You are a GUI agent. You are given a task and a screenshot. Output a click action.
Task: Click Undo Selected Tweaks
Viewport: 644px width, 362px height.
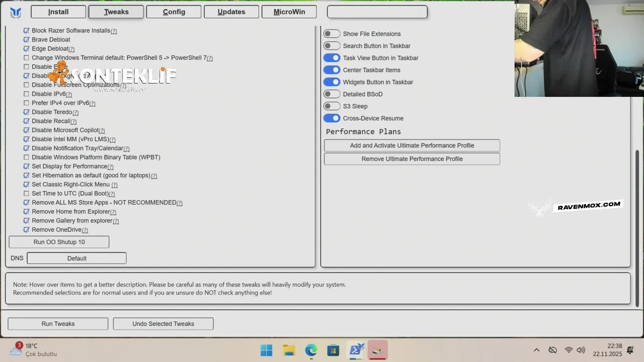coord(163,324)
